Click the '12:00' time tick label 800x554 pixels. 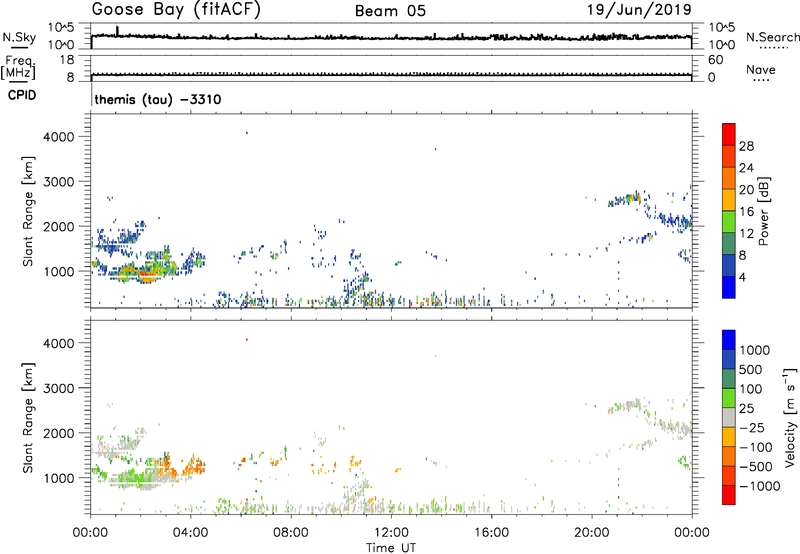tap(391, 533)
